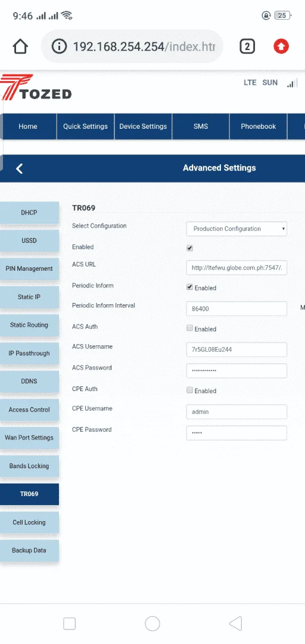
Task: Click the Advanced Settings title
Action: coord(219,168)
